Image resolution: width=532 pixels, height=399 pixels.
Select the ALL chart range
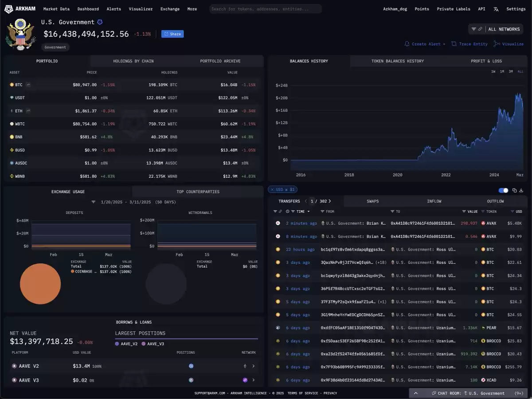[x=520, y=71]
